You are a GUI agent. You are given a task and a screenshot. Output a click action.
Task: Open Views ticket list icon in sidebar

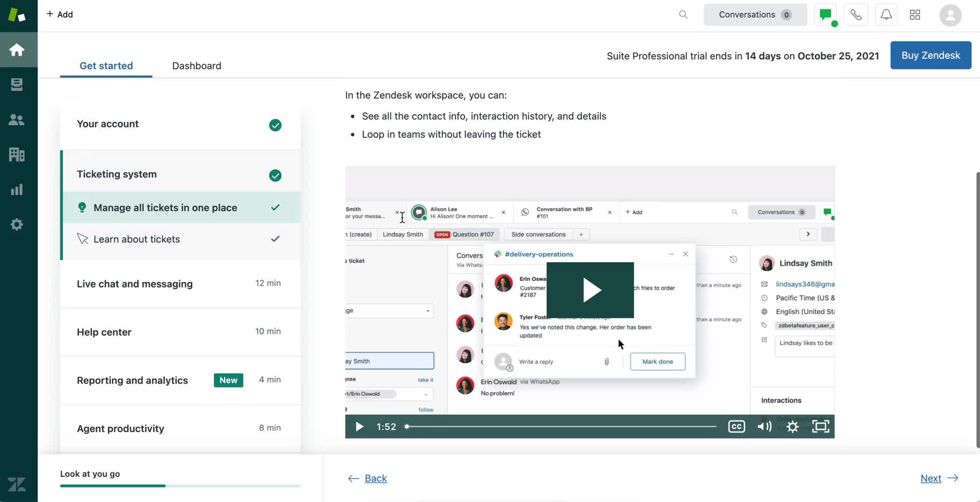tap(17, 85)
